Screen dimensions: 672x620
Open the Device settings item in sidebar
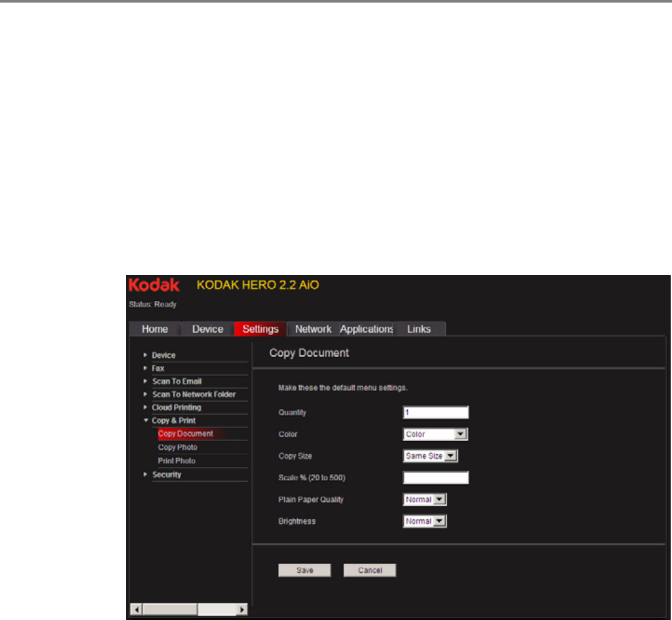click(163, 355)
